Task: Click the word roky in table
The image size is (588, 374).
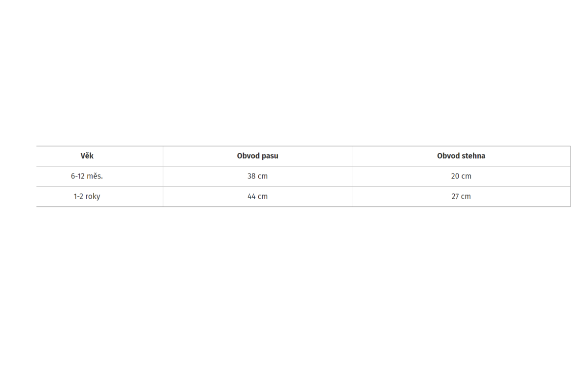Action: (93, 196)
